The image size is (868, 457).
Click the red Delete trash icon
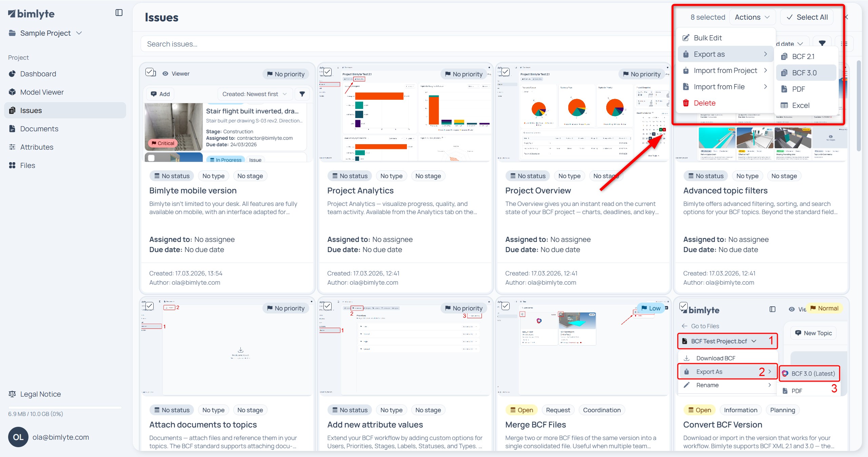click(686, 103)
